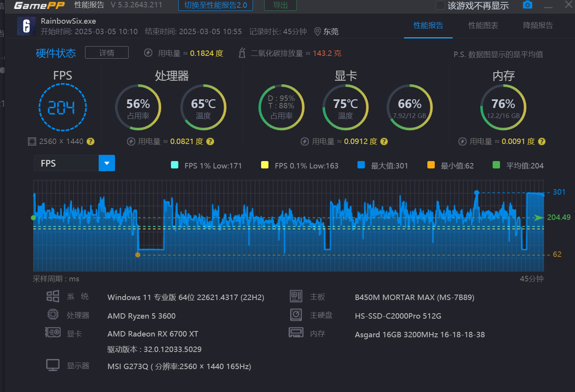Click the graphics card icon beside 显卡
575x392 pixels.
53,333
